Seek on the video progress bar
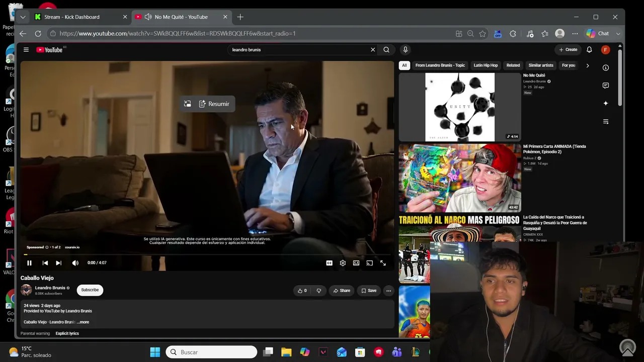644x362 pixels. click(x=206, y=254)
